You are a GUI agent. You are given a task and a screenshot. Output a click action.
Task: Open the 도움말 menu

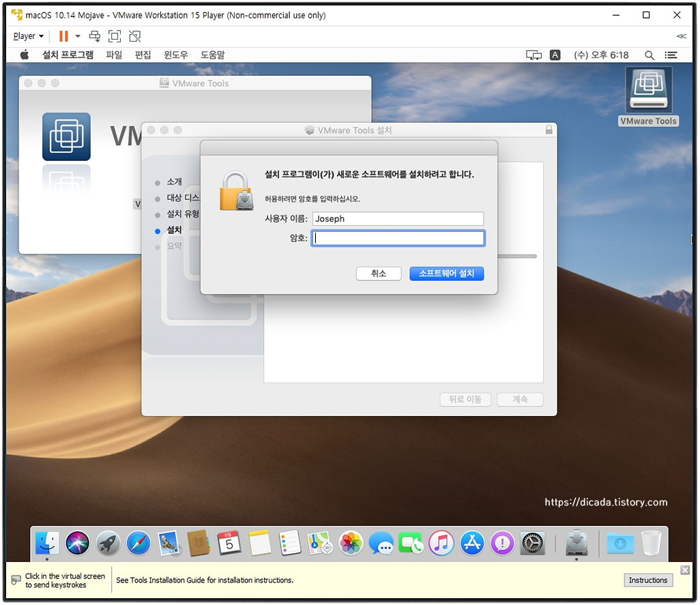coord(212,55)
